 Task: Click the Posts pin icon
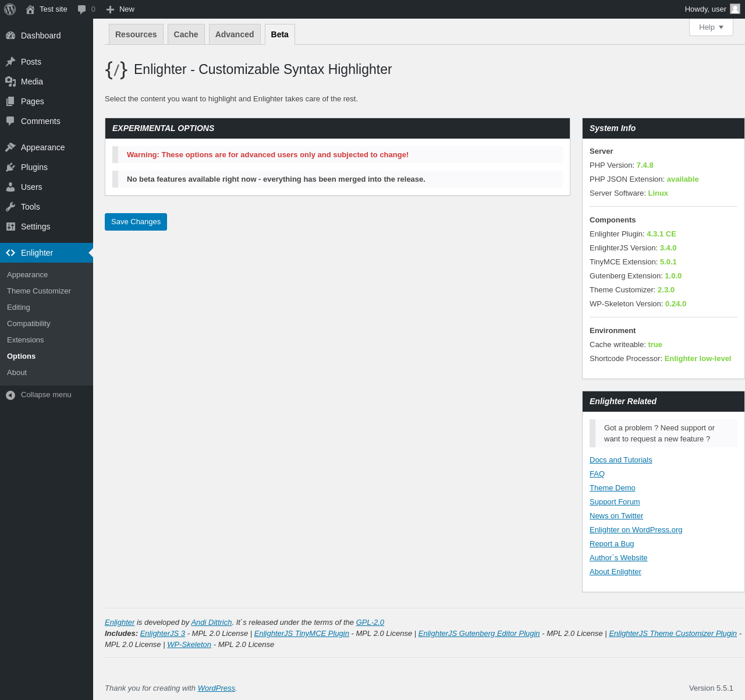pyautogui.click(x=10, y=62)
